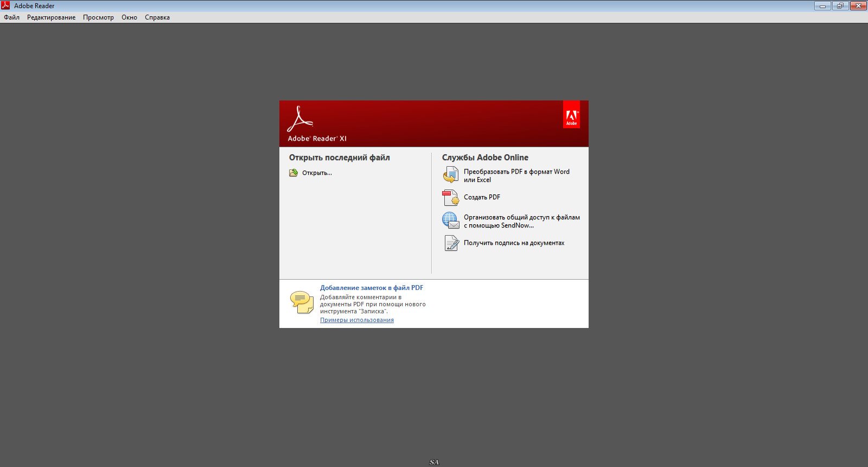Click the Открыть последний файл heading

tap(339, 157)
